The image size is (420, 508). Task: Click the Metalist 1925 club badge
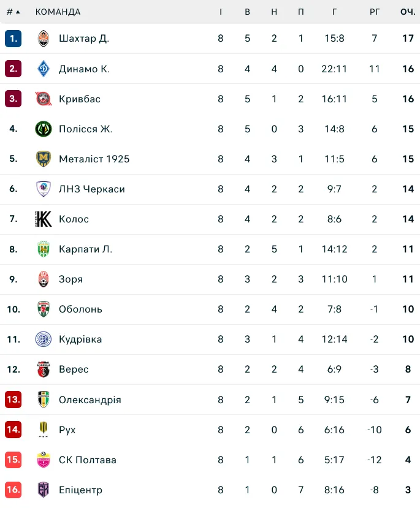click(x=44, y=159)
